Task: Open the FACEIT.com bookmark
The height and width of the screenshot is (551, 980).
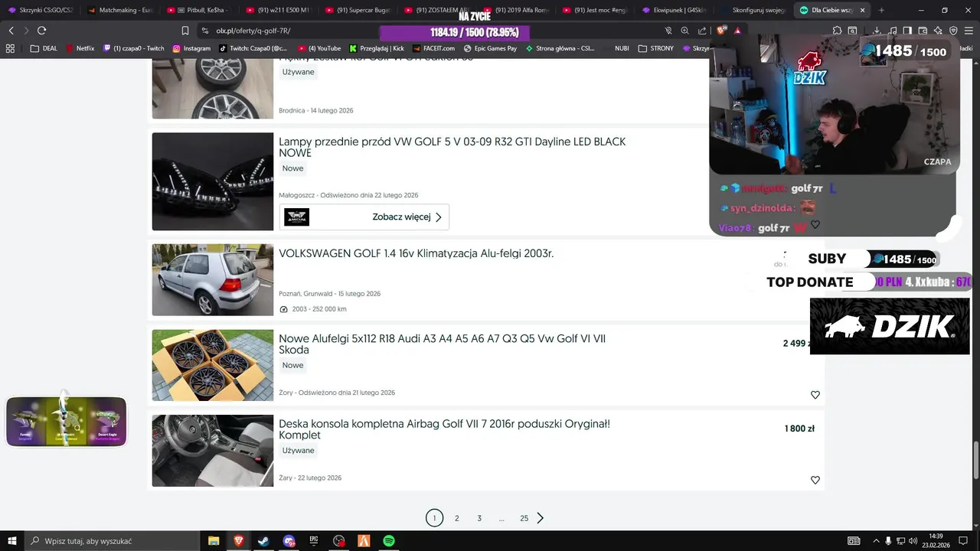Action: pos(433,48)
